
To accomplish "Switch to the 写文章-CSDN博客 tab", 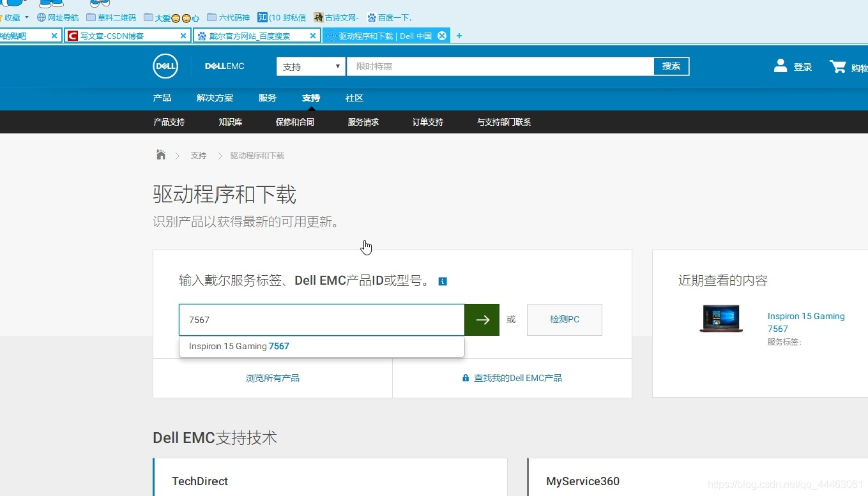I will pos(128,36).
